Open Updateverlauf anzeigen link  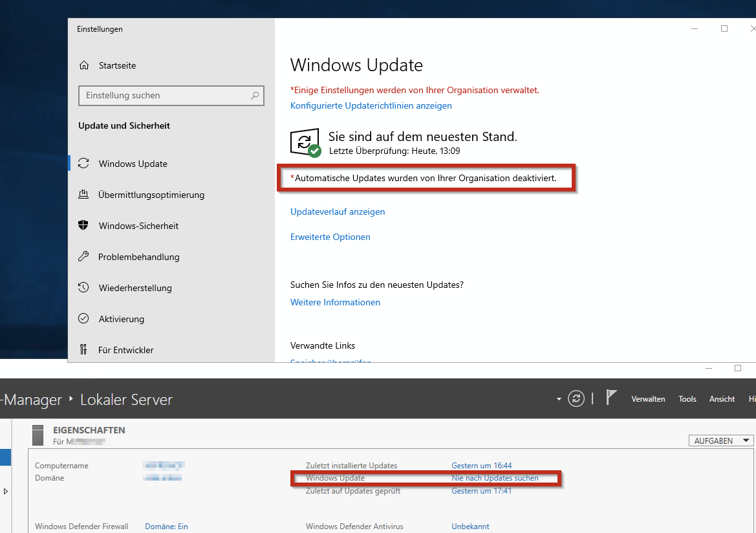tap(338, 212)
